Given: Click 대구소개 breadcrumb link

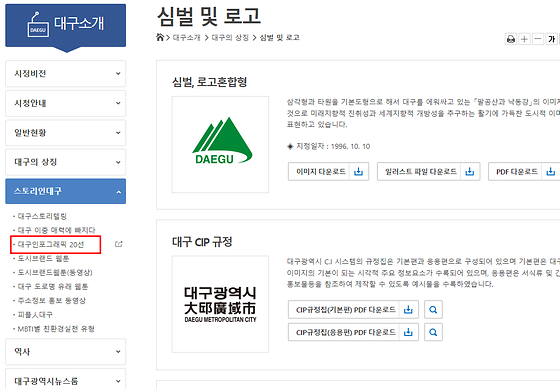Looking at the screenshot, I should (186, 38).
